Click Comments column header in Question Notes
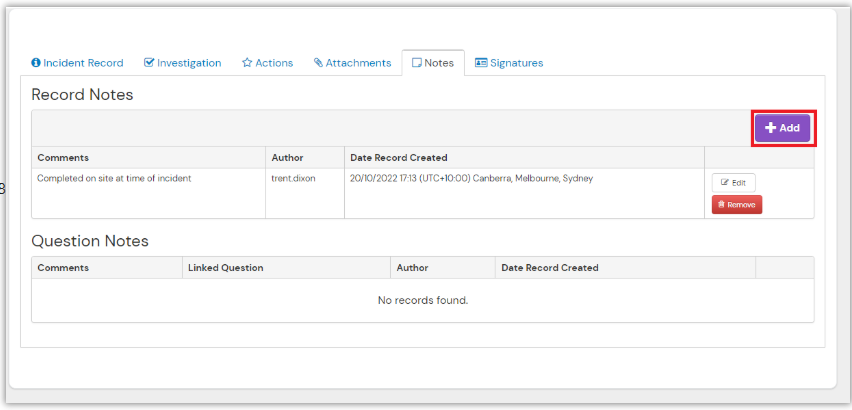 click(63, 268)
